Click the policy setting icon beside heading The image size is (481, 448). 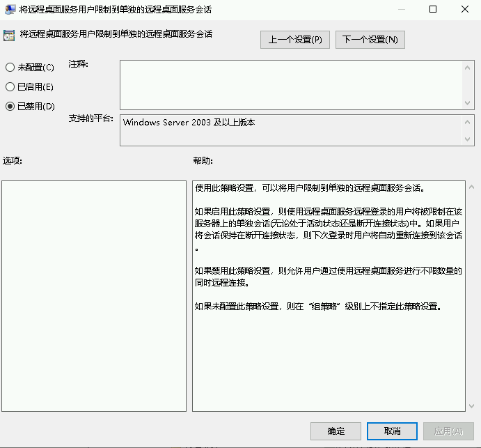click(9, 36)
